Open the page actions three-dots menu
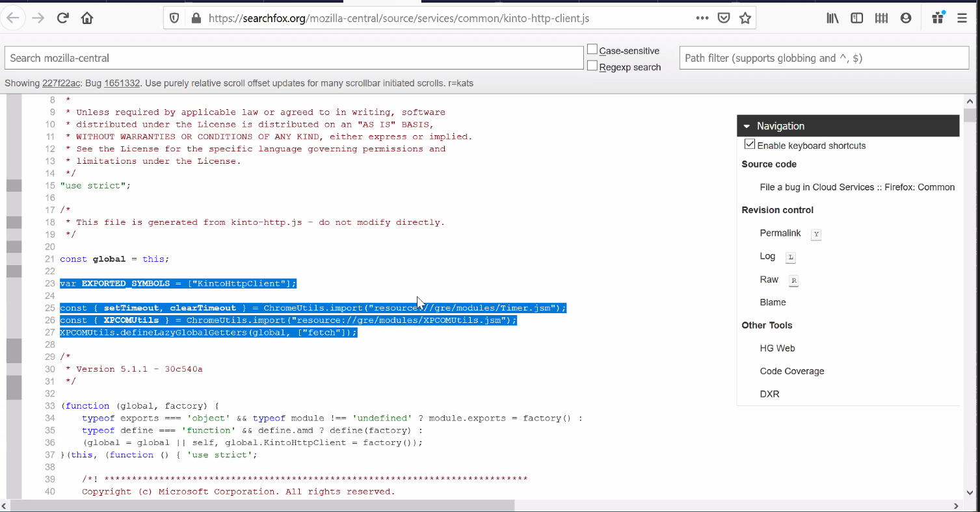 [x=702, y=18]
